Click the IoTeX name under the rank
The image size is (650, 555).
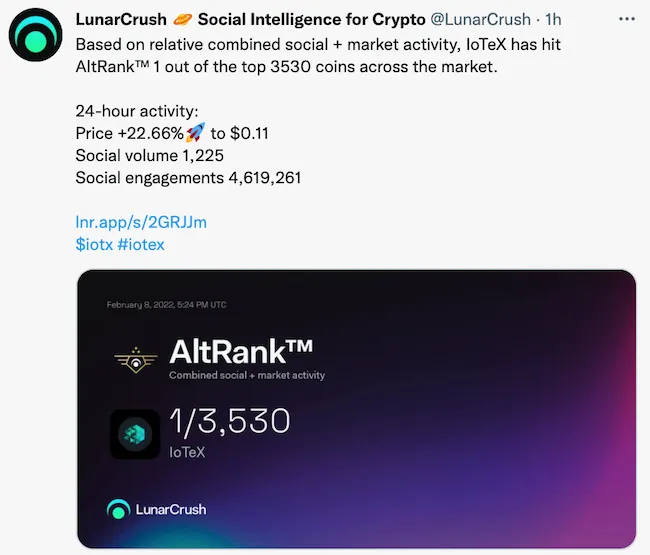point(187,452)
